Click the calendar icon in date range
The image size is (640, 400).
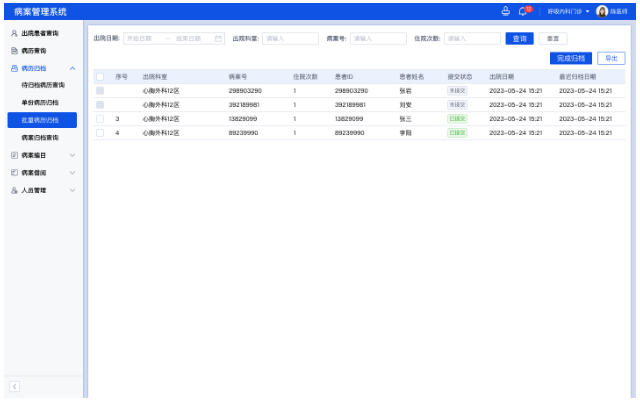point(218,38)
